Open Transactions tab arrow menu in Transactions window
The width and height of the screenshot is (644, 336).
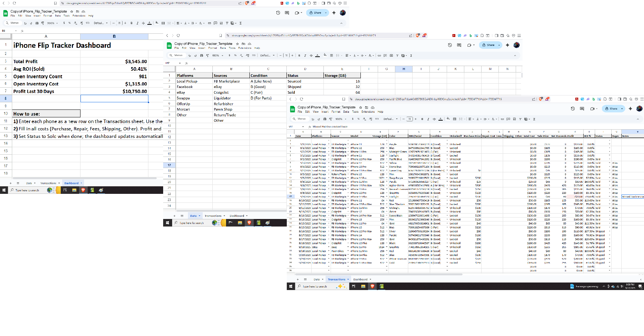[x=348, y=279]
